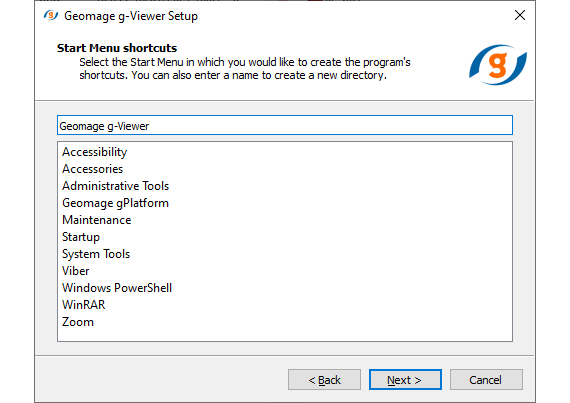
Task: Continue setup with Next button
Action: tap(405, 380)
